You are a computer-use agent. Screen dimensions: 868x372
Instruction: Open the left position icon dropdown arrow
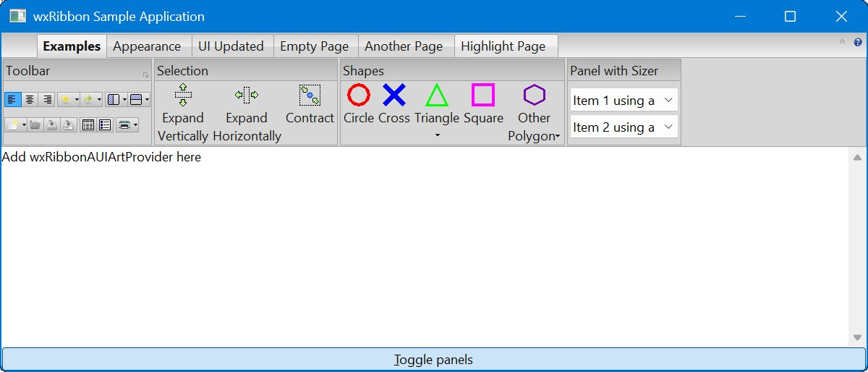coord(124,99)
